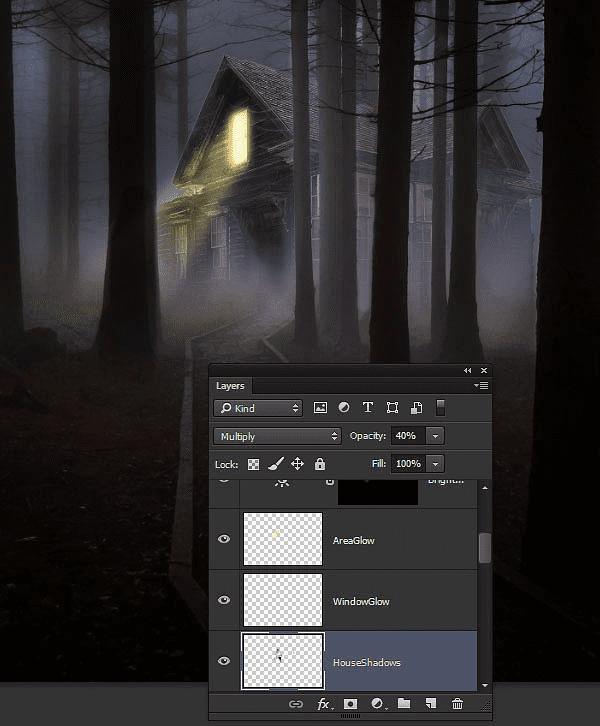The image size is (600, 726).
Task: Select the AreaGlow layer thumbnail
Action: click(283, 539)
